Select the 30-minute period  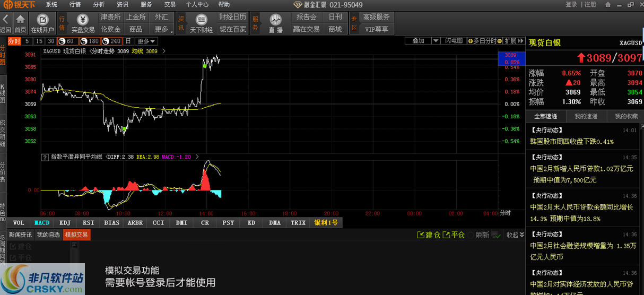pos(51,41)
